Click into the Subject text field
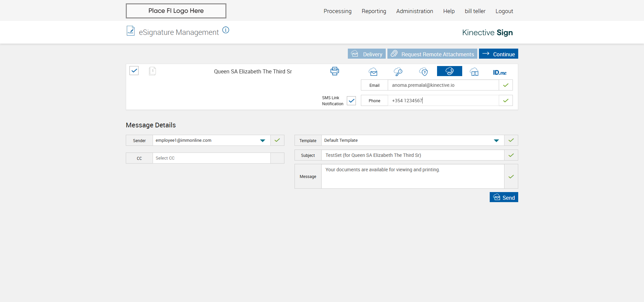The width and height of the screenshot is (644, 302). click(413, 155)
